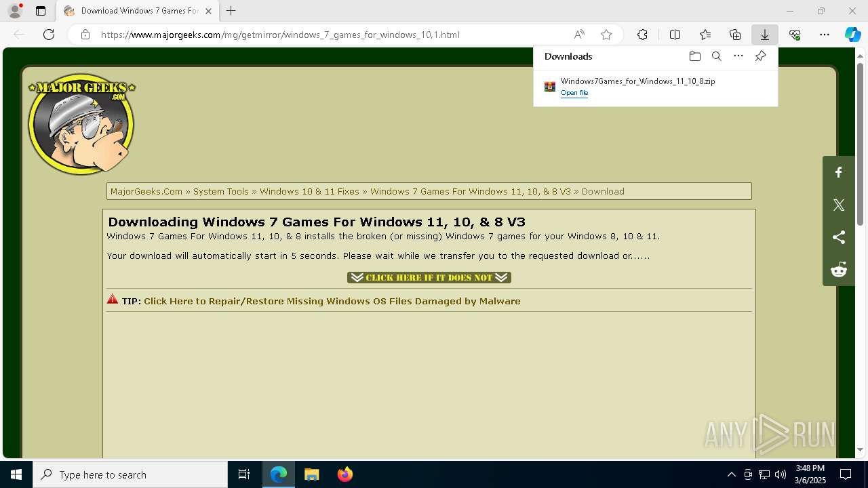The height and width of the screenshot is (488, 868).
Task: Open Collections icon
Action: coord(735,35)
